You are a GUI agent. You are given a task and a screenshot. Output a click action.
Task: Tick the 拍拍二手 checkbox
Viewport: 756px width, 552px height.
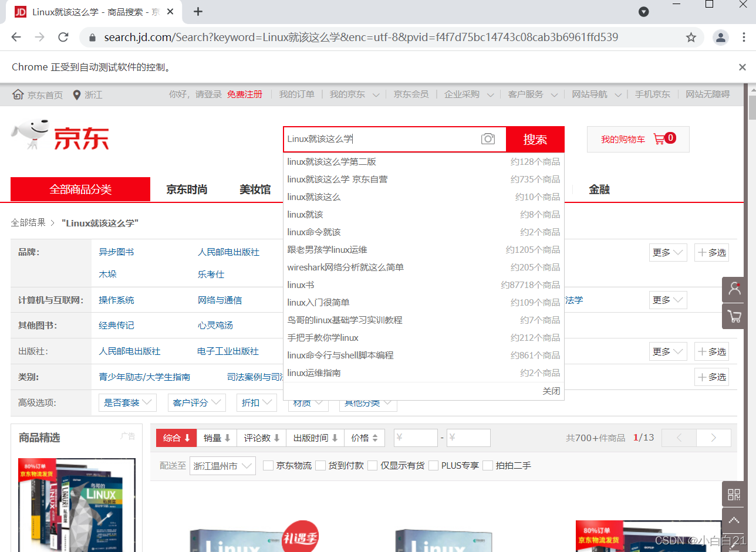[488, 466]
